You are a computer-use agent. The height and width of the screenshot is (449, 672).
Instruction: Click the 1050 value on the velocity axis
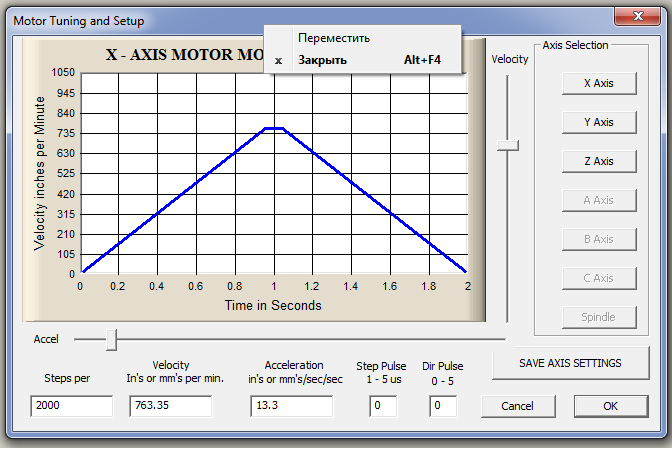(63, 72)
